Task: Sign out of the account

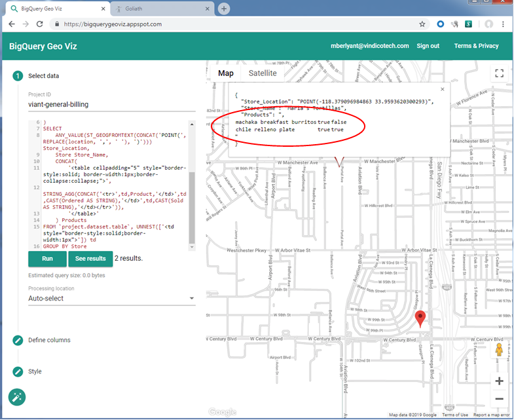Action: 428,46
